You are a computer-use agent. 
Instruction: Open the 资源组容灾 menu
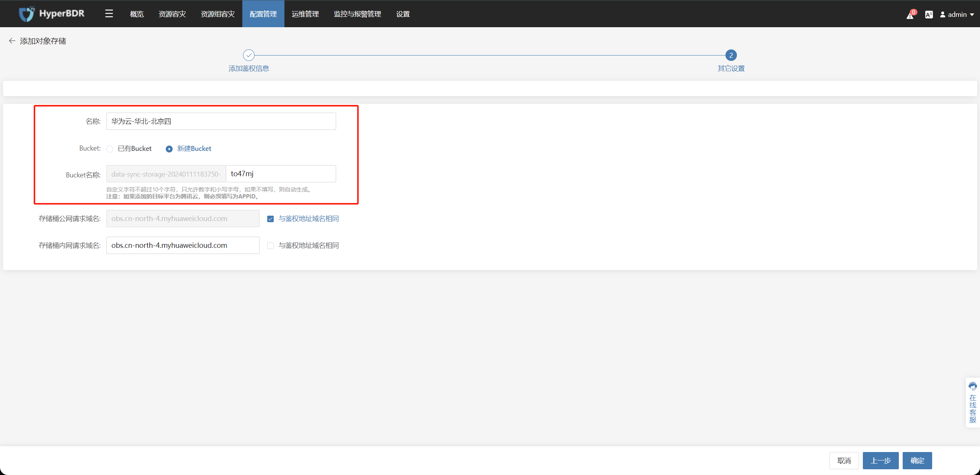[x=218, y=14]
